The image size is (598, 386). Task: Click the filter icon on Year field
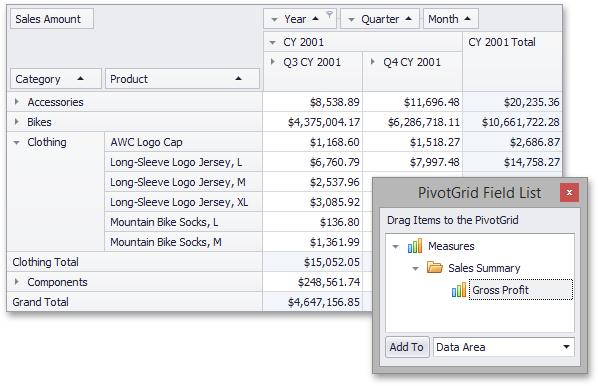[x=330, y=14]
